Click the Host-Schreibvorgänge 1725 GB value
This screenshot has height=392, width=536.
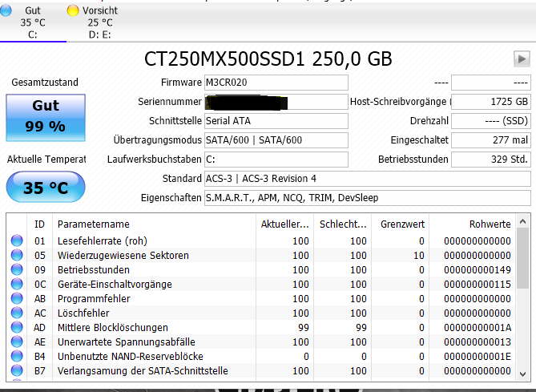click(x=491, y=102)
